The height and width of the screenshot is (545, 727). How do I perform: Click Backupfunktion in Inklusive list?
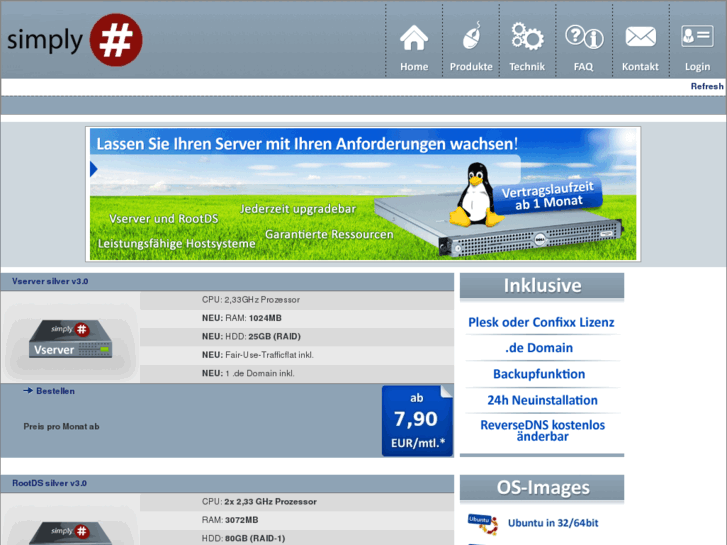click(539, 374)
